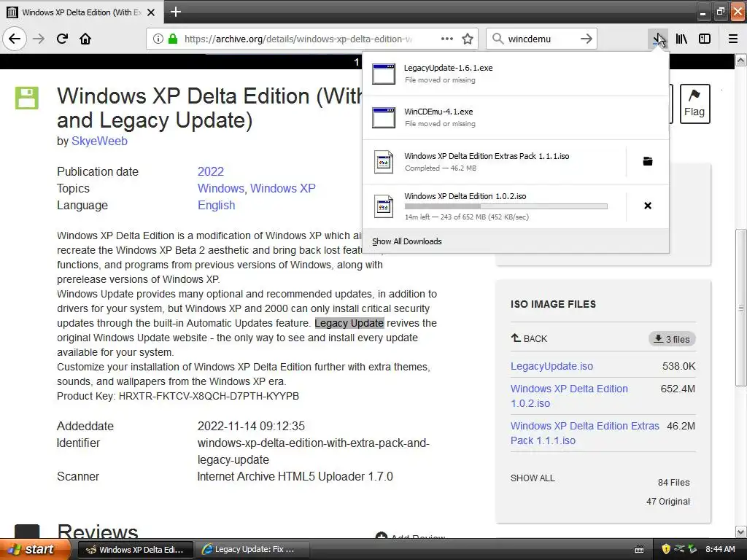Open the Library toolbar icon

681,39
